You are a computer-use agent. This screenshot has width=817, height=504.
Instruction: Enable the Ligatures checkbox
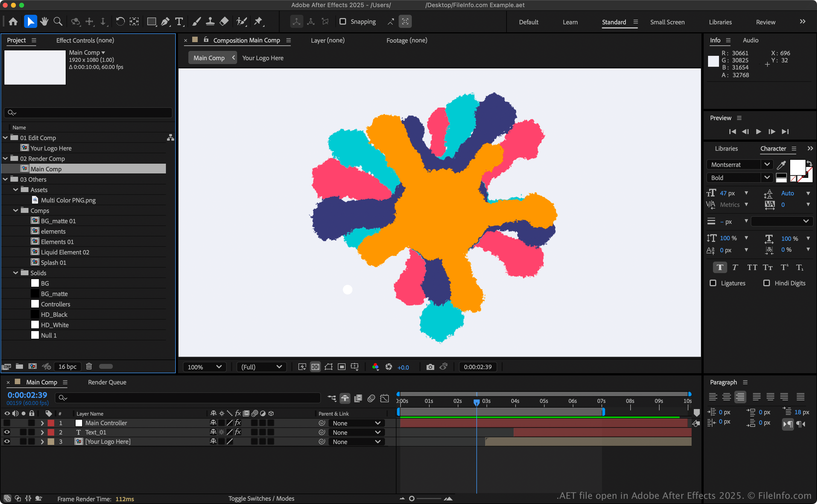tap(713, 283)
